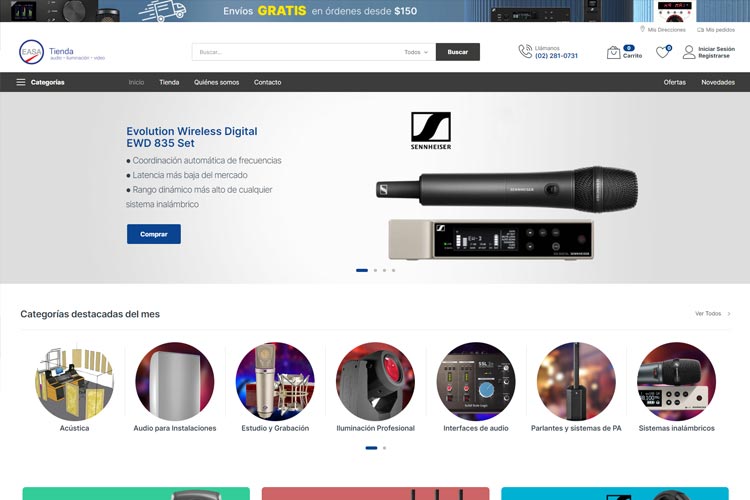
Task: Select the third hero carousel dot
Action: pyautogui.click(x=385, y=270)
